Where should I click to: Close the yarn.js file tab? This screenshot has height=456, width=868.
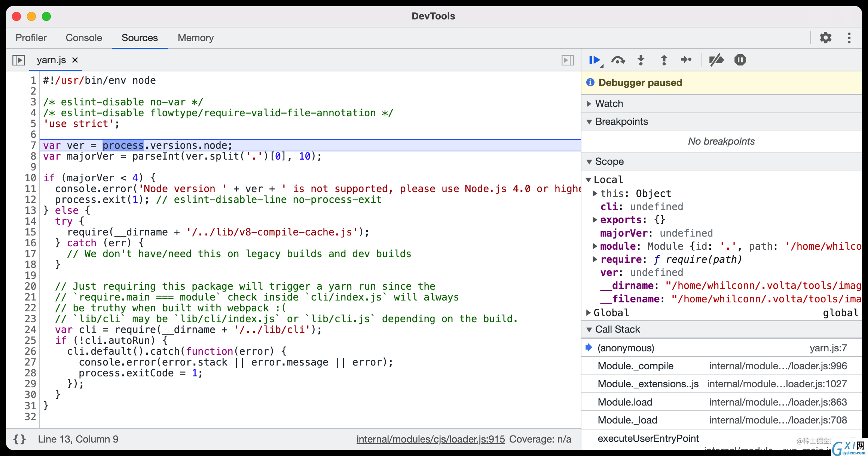tap(75, 60)
